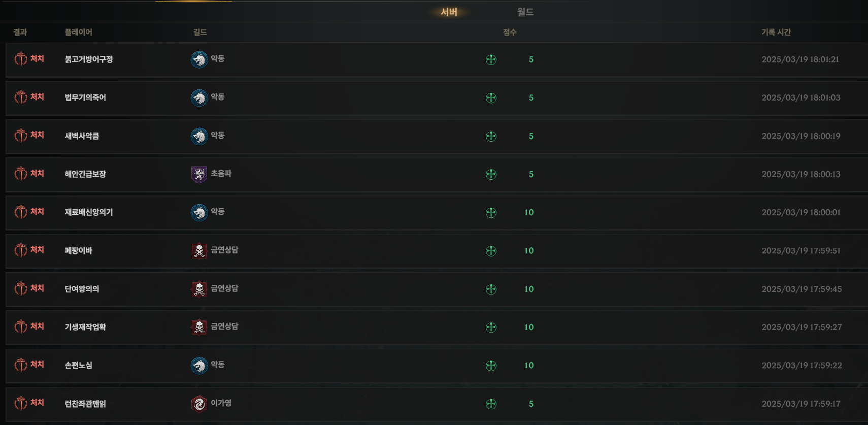The width and height of the screenshot is (868, 425).
Task: Select the row timestamped 18:01:21
Action: click(437, 59)
